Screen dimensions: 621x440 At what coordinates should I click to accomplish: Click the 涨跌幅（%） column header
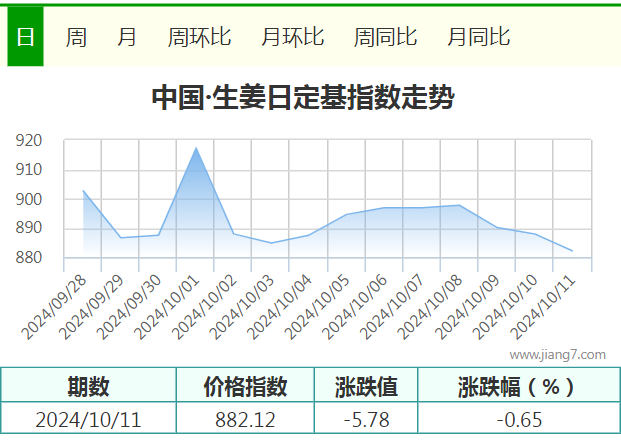coord(519,386)
